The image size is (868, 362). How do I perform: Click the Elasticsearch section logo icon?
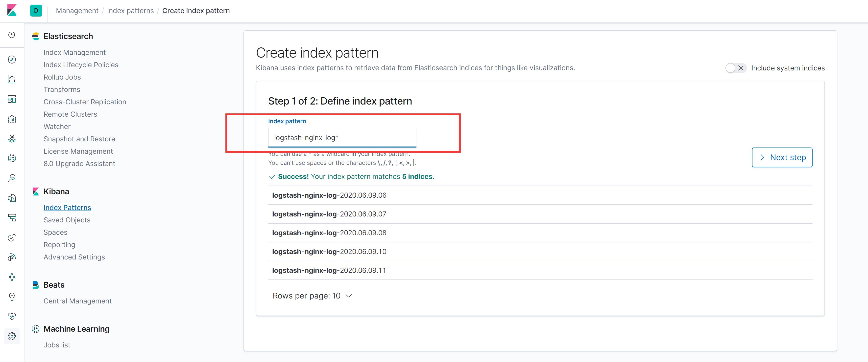click(36, 36)
